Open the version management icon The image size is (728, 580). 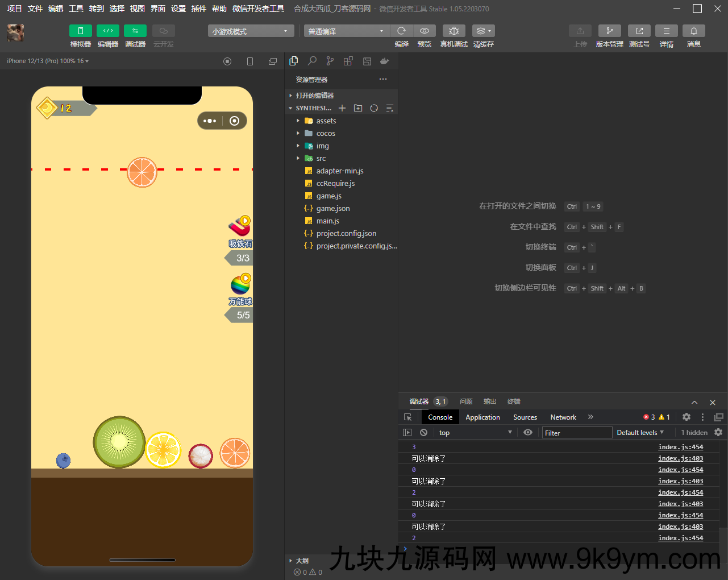pos(609,31)
